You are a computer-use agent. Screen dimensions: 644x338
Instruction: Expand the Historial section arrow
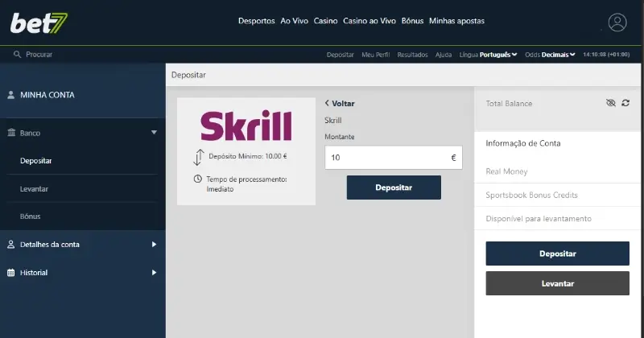pos(154,273)
